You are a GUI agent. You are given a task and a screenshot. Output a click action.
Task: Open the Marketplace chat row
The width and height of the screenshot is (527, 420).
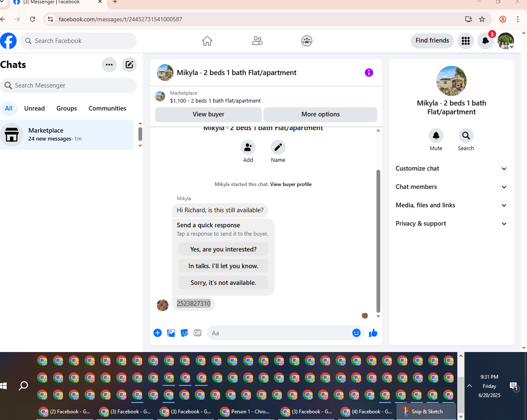[67, 135]
